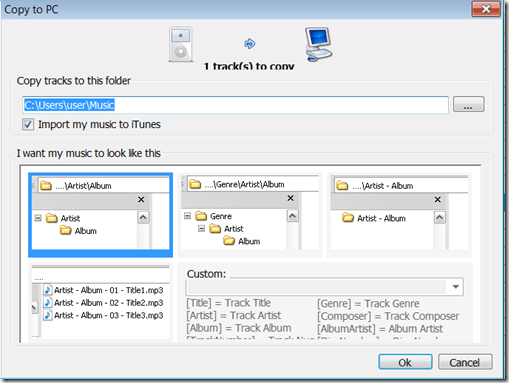
Task: Click Title2.mp3 music note icon
Action: point(48,303)
